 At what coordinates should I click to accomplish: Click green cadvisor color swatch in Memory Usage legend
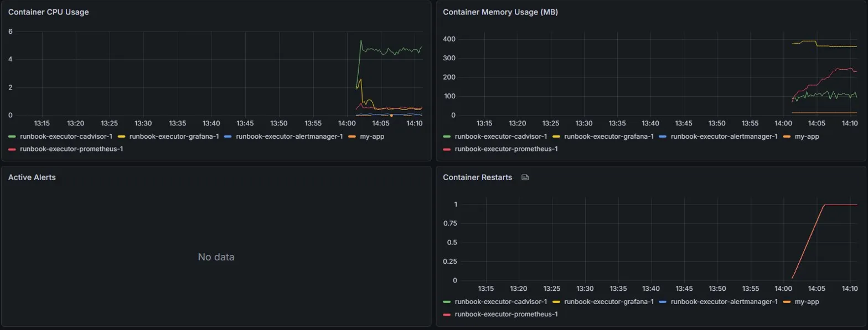pos(447,136)
